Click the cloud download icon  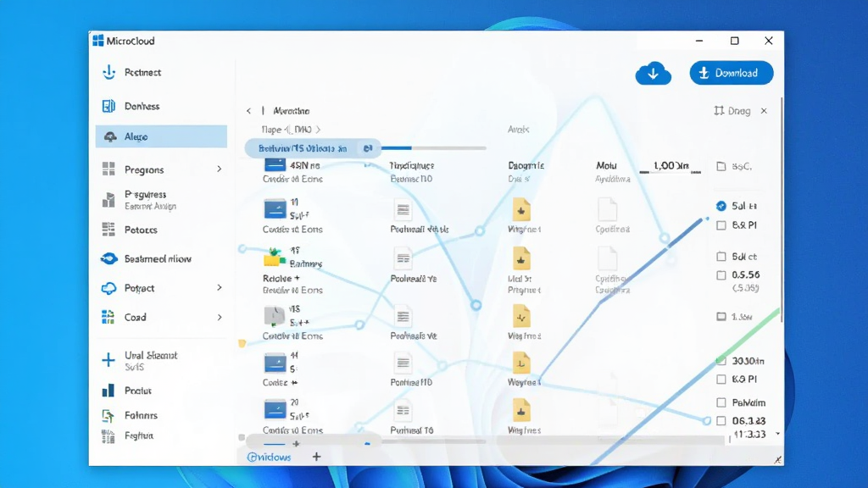pyautogui.click(x=654, y=73)
